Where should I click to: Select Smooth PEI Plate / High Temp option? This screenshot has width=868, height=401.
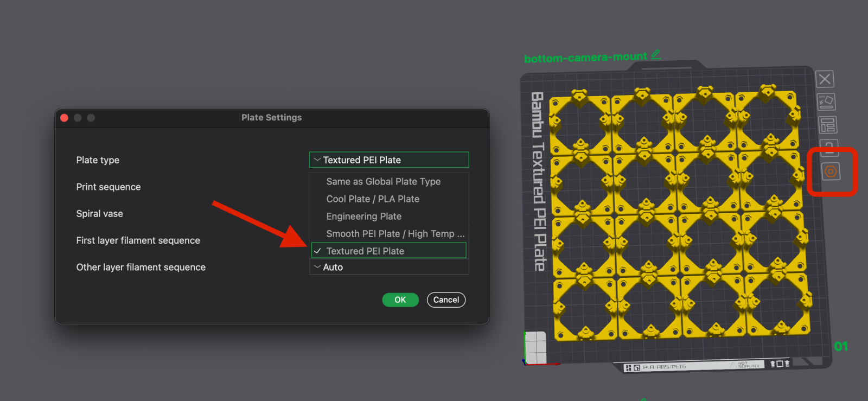[x=395, y=234]
